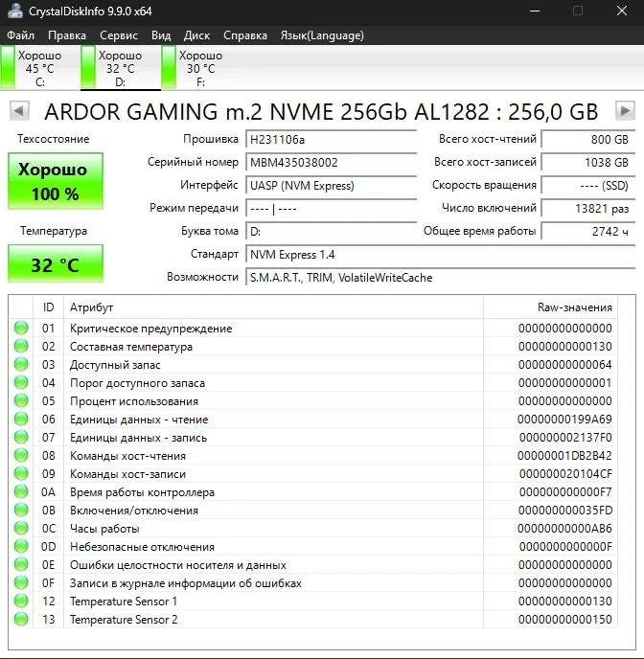The width and height of the screenshot is (644, 659).
Task: Click the 32 °C temperature button
Action: [55, 263]
